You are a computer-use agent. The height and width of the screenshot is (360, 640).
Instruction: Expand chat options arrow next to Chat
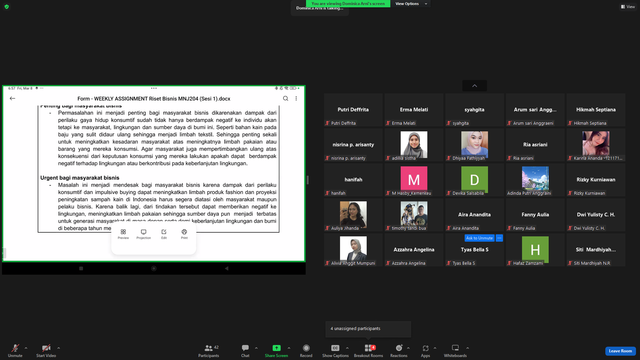[256, 348]
